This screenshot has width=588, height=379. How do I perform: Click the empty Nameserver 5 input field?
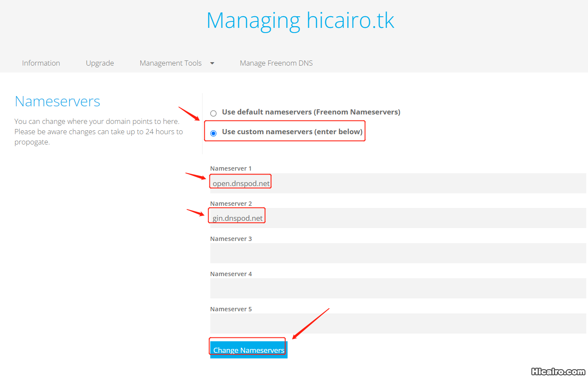397,324
